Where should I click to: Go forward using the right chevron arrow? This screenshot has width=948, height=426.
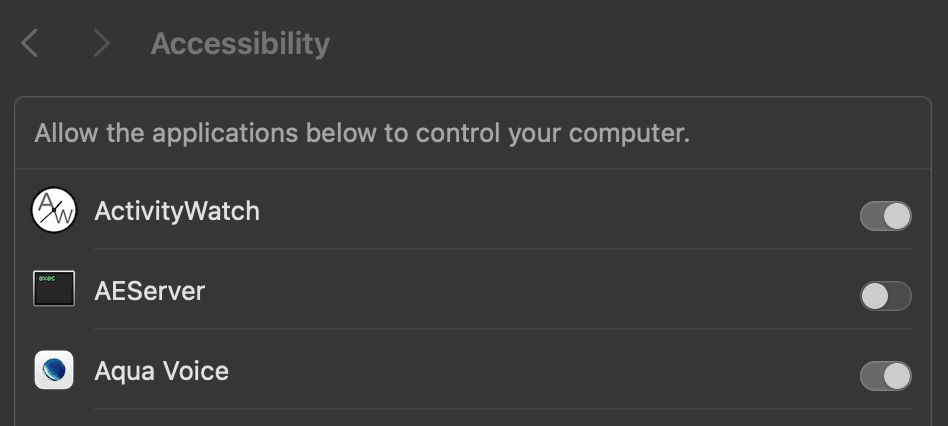[100, 43]
